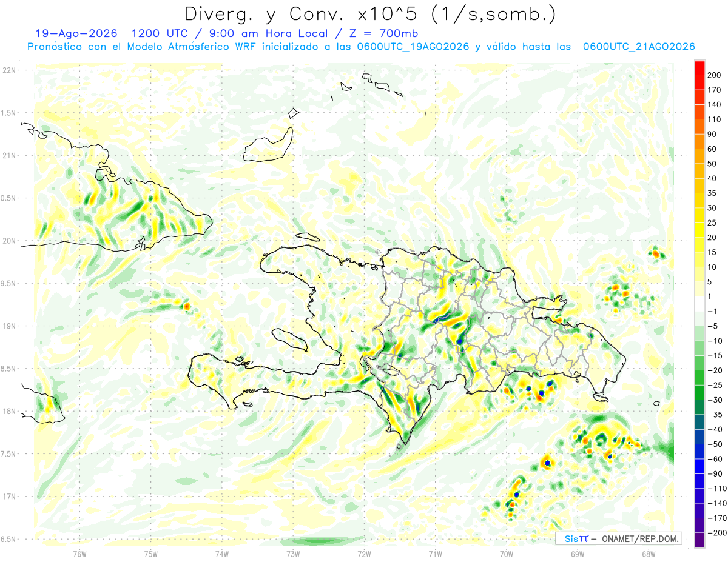This screenshot has width=728, height=562.
Task: Click the '1.5N' latitude label
Action: (x=9, y=113)
